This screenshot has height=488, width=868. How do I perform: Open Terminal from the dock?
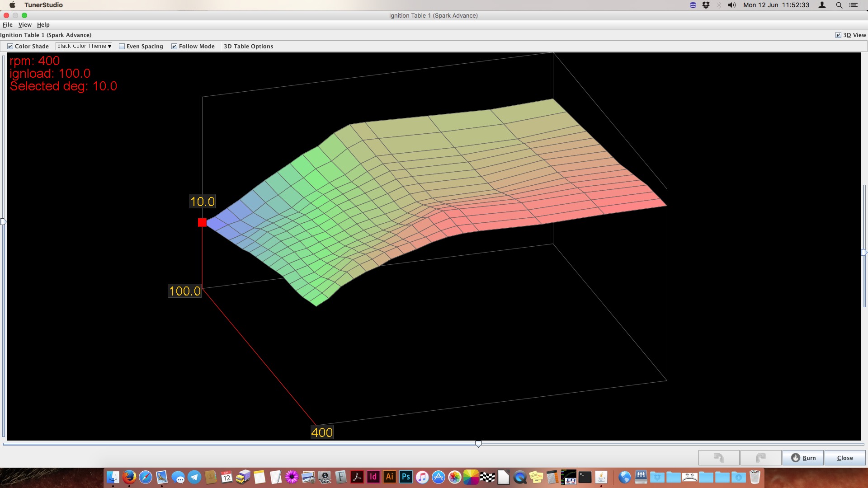tap(585, 477)
